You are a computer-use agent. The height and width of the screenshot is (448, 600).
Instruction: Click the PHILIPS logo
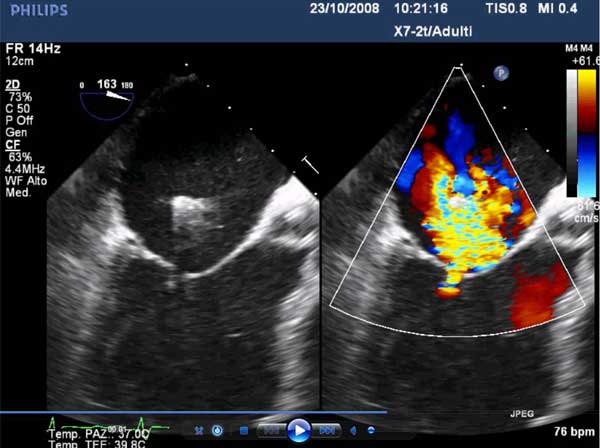tap(35, 10)
